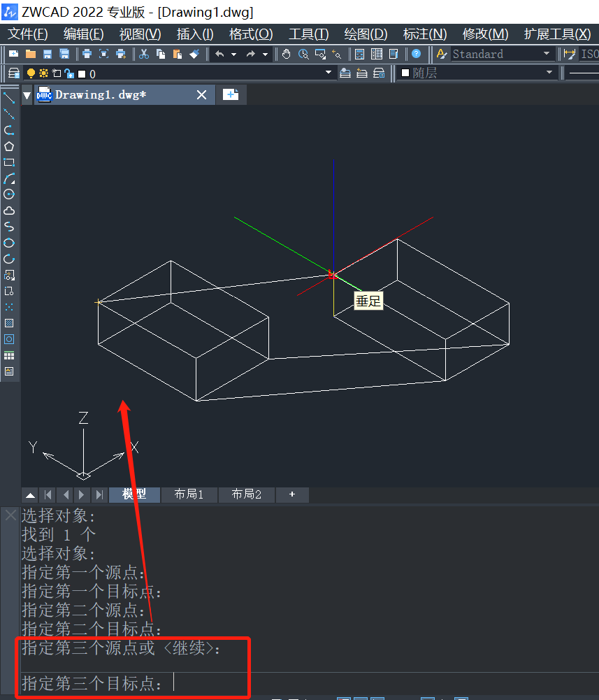Open the undo history dropdown arrow
Screen dimensions: 599x700
[x=233, y=55]
